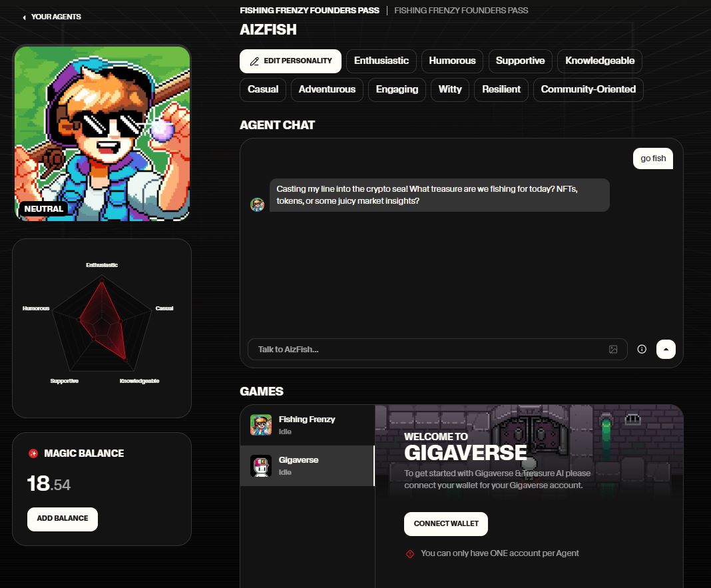711x588 pixels.
Task: Toggle the Humorous personality tag
Action: pyautogui.click(x=452, y=61)
